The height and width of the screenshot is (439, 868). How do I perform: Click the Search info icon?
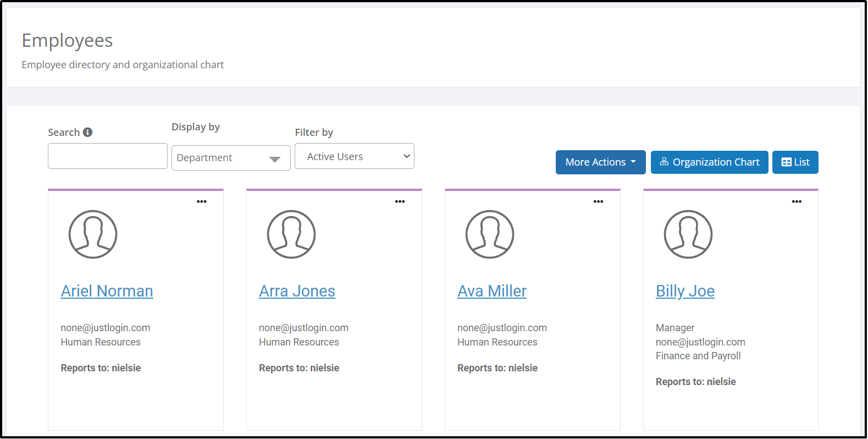click(87, 132)
